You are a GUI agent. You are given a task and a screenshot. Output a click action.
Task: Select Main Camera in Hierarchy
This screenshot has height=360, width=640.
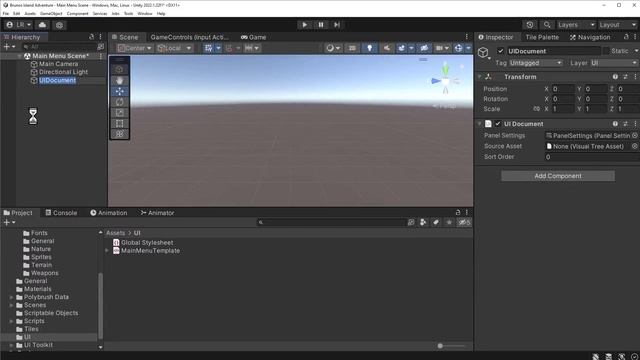[58, 64]
